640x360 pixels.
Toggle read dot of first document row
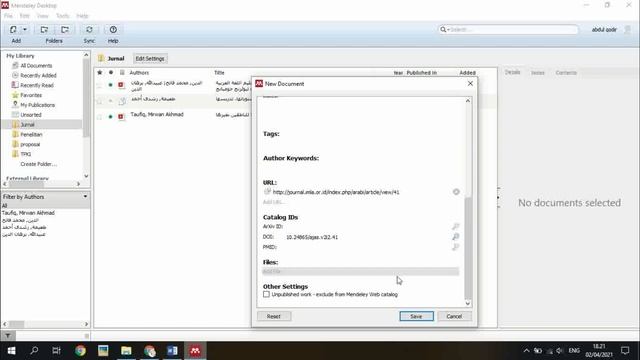110,85
